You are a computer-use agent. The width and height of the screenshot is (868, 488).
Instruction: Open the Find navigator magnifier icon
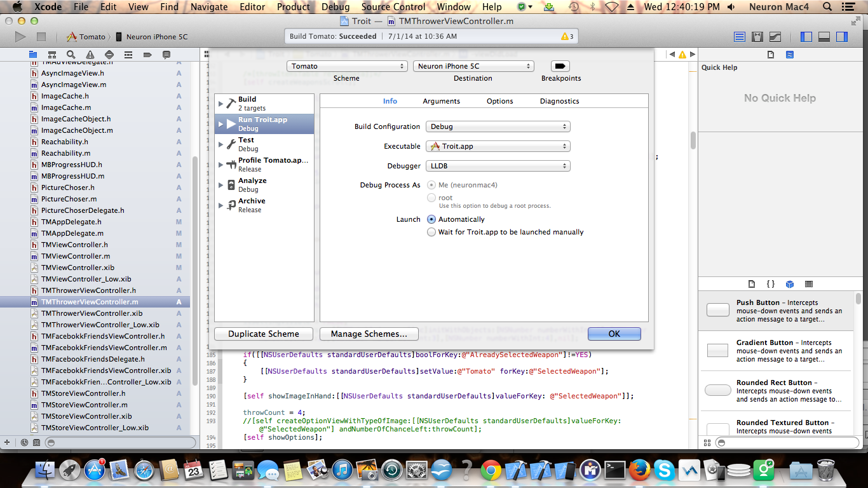[71, 55]
